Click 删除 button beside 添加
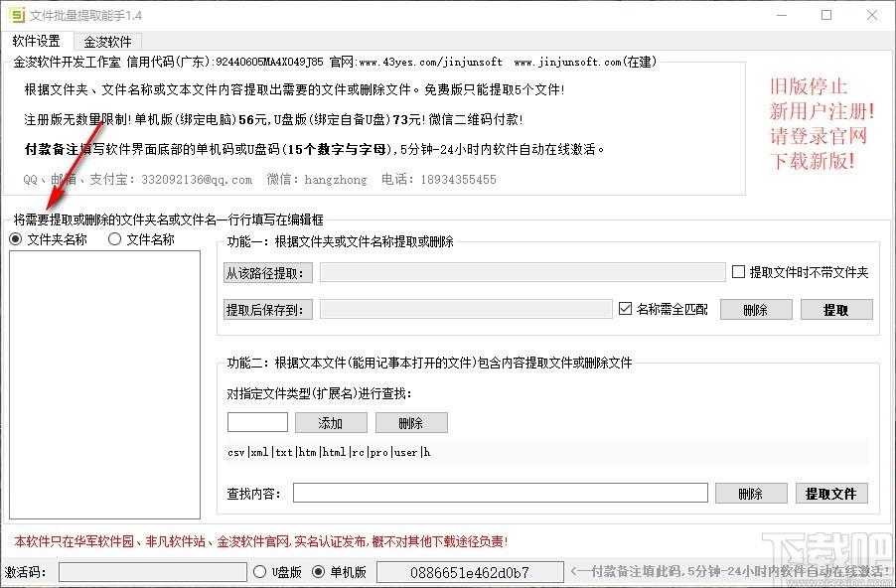Screen dimensions: 896x588 point(411,423)
